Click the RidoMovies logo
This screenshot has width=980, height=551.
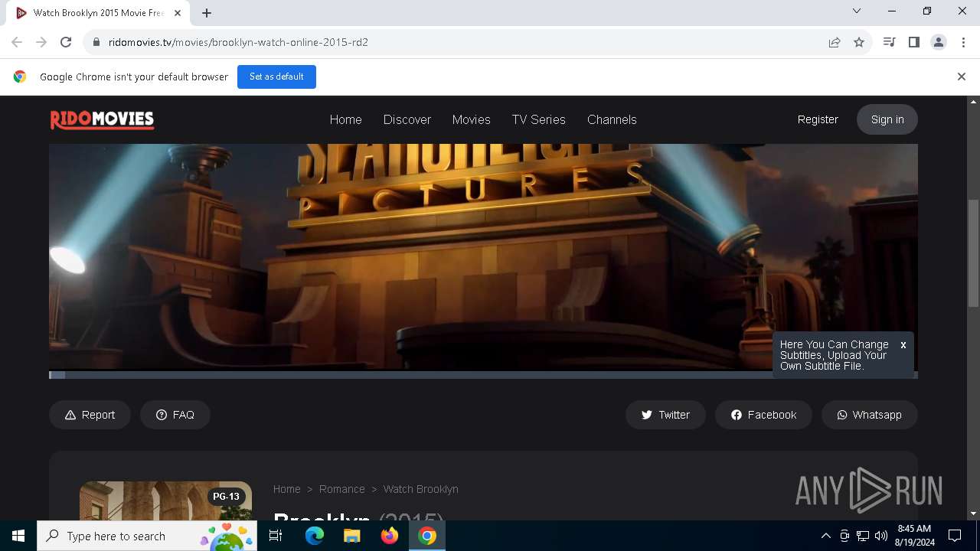click(103, 119)
